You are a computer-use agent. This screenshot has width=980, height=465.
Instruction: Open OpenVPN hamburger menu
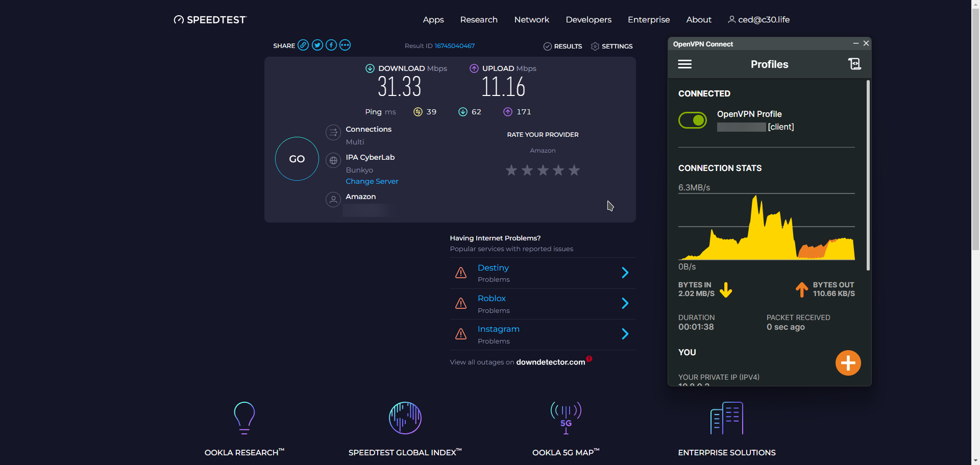[684, 64]
